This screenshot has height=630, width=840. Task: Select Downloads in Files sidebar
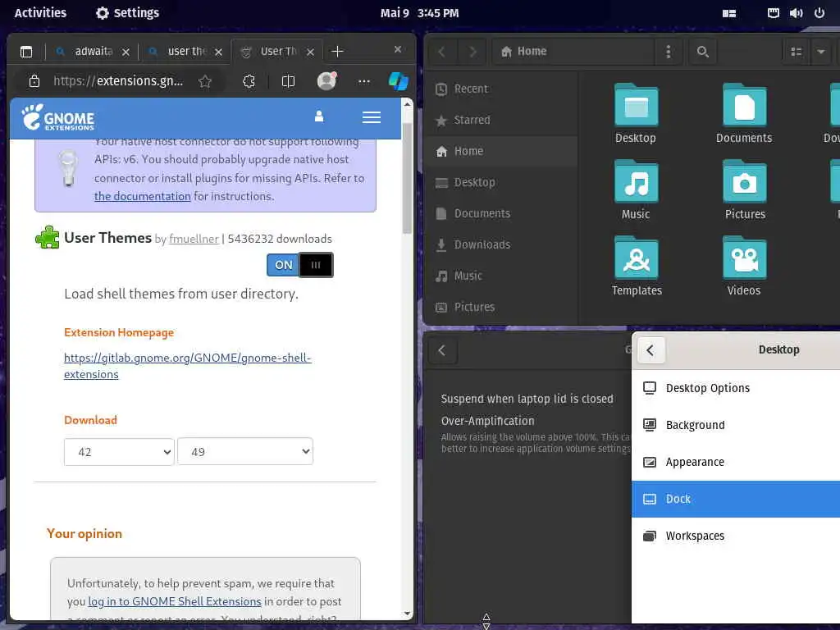click(x=500, y=244)
